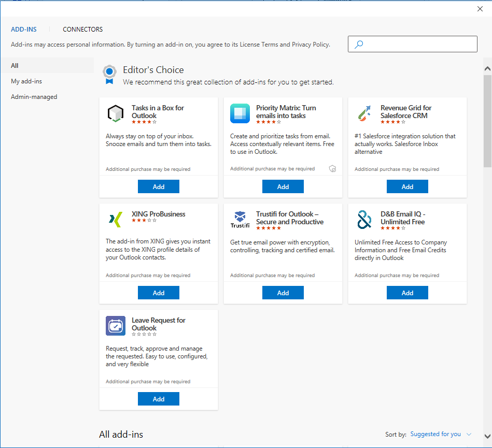Click description 'Unlimited Free Access to Company'
Screen dimensions: 492x448
pyautogui.click(x=401, y=250)
